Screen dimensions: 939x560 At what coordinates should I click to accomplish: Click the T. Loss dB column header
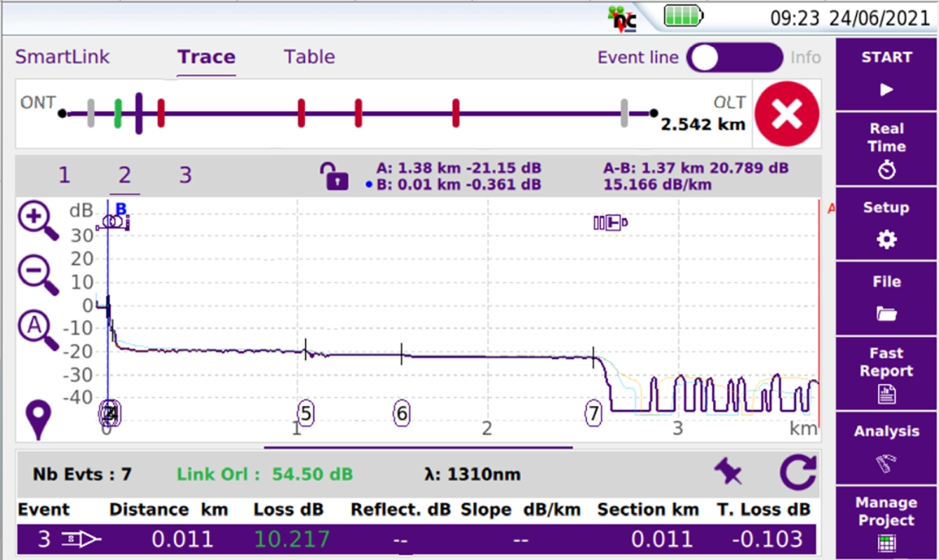point(764,510)
